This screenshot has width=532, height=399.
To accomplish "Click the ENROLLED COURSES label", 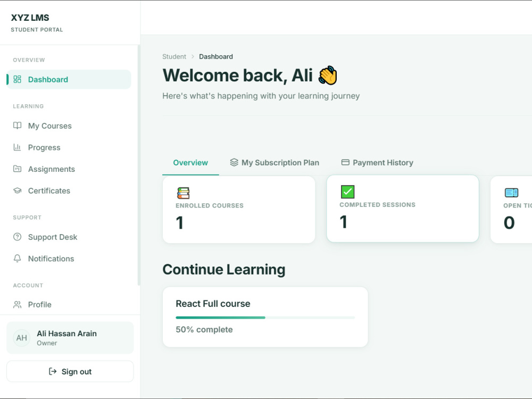I will click(x=209, y=205).
